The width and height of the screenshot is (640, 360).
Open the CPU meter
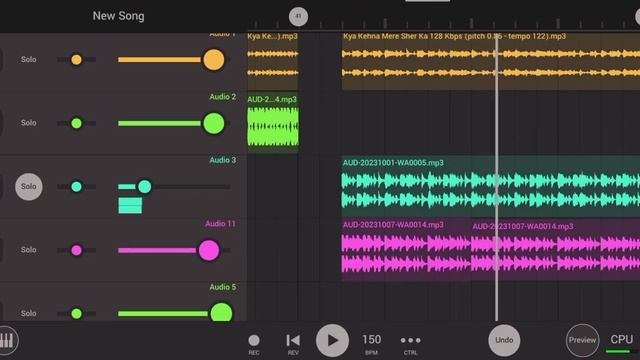[621, 343]
